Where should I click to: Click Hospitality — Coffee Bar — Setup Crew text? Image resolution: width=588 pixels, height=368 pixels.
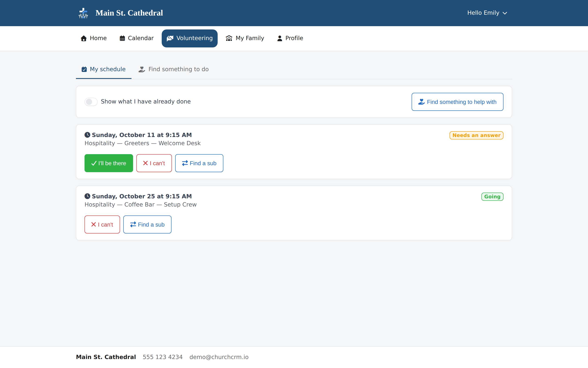click(x=140, y=204)
